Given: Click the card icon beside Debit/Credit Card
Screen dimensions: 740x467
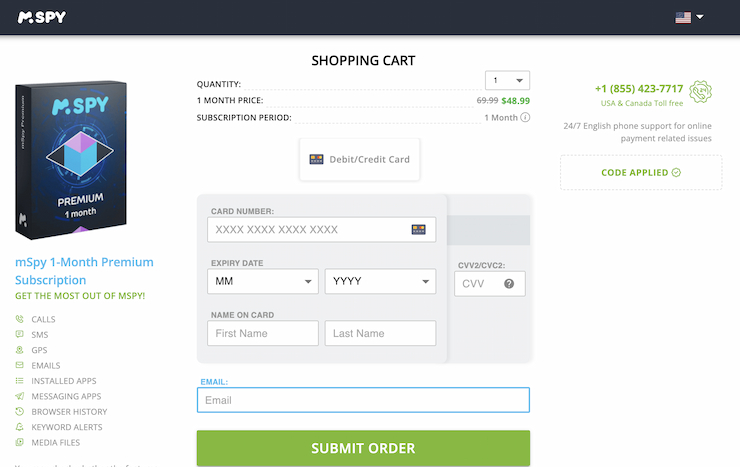Looking at the screenshot, I should tap(316, 159).
